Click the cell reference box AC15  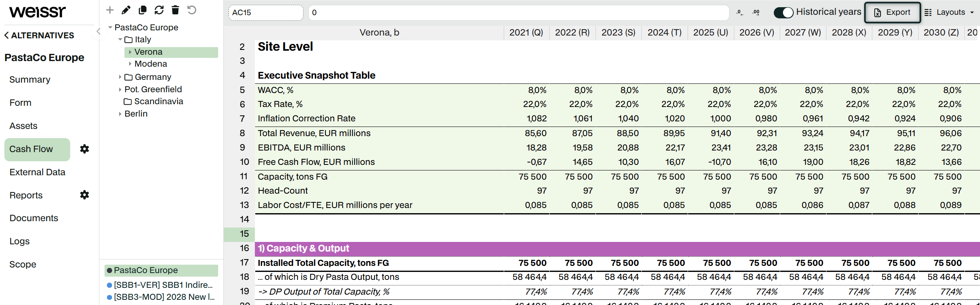[266, 12]
